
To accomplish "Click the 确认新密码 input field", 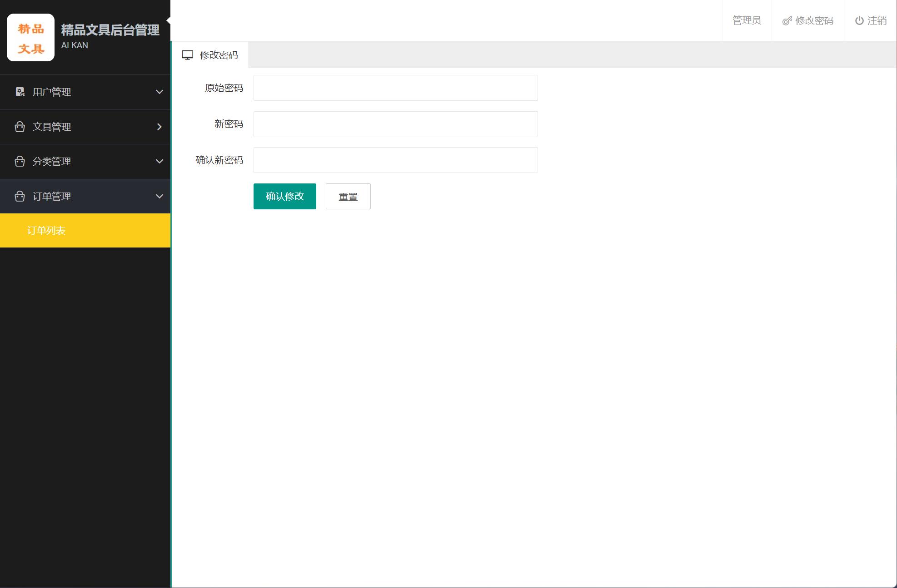I will click(395, 160).
